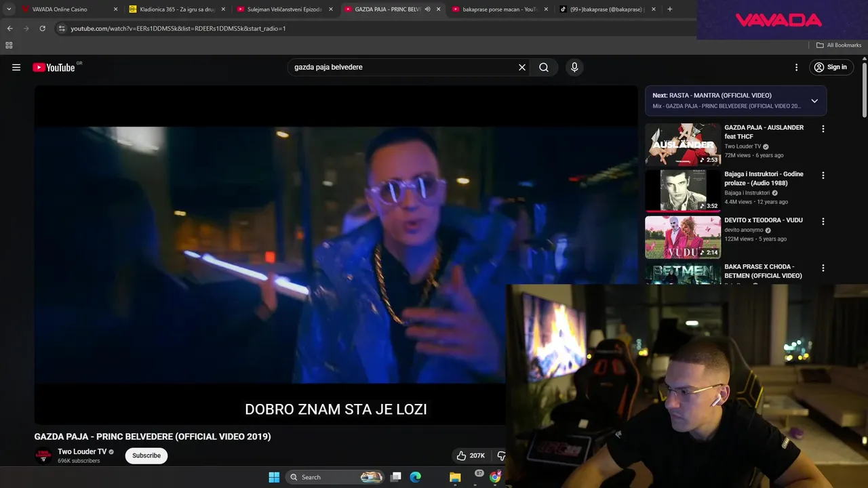Screen dimensions: 868x488
Task: Open Google Chrome from the taskbar
Action: pyautogui.click(x=495, y=477)
